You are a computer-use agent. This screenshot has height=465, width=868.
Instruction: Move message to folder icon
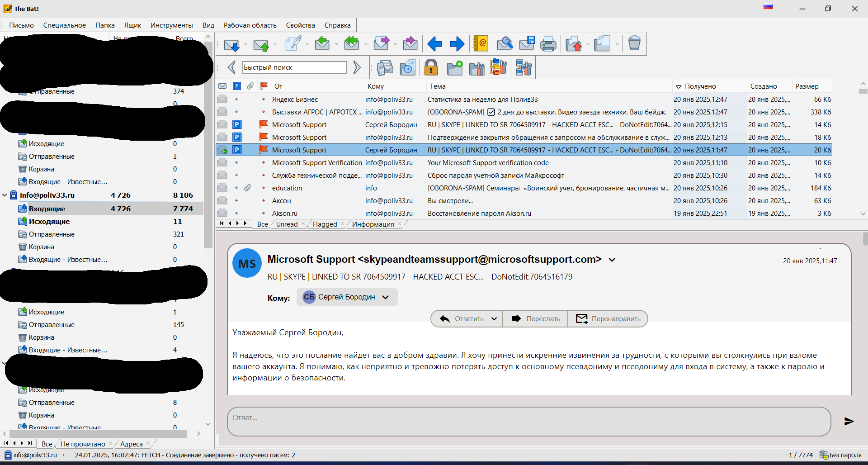(x=574, y=44)
